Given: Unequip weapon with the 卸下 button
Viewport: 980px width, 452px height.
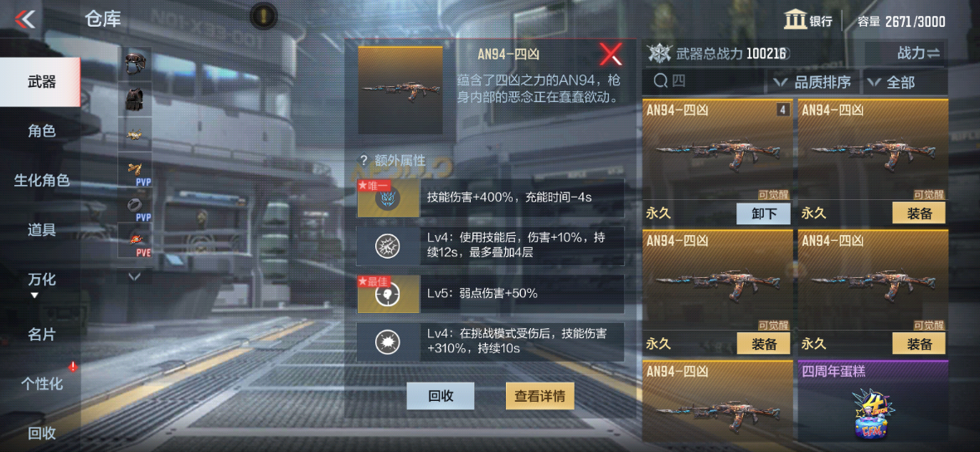Looking at the screenshot, I should point(763,213).
